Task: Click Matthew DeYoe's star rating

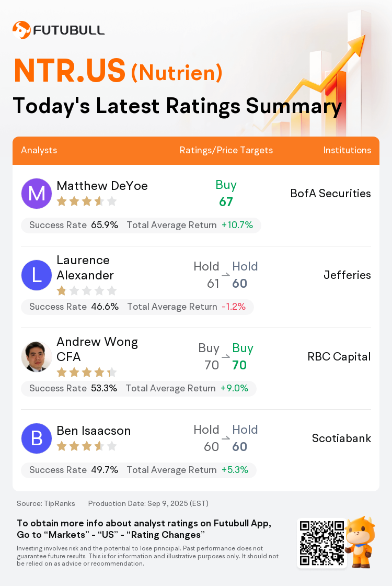Action: click(87, 201)
